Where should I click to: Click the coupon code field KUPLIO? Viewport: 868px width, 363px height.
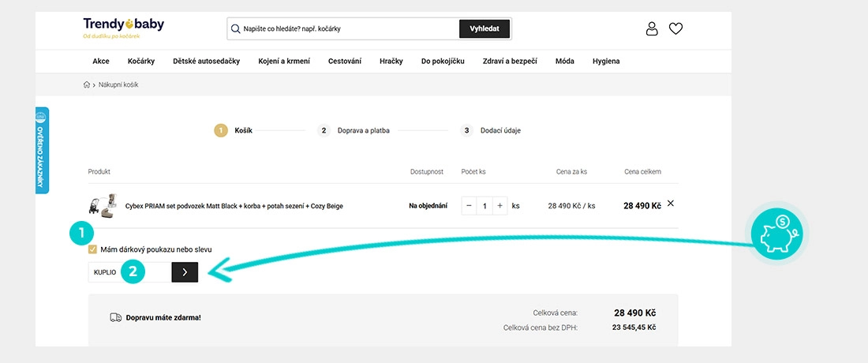129,272
